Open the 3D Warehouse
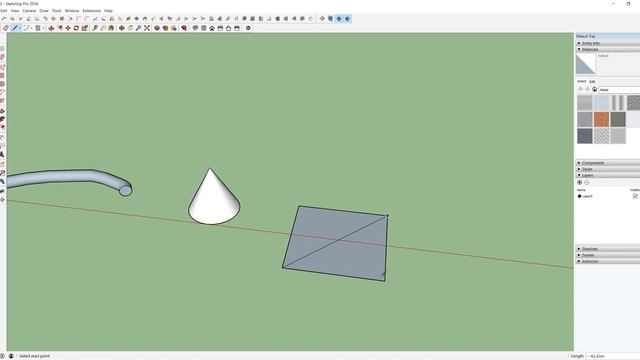The image size is (640, 360). click(x=157, y=28)
